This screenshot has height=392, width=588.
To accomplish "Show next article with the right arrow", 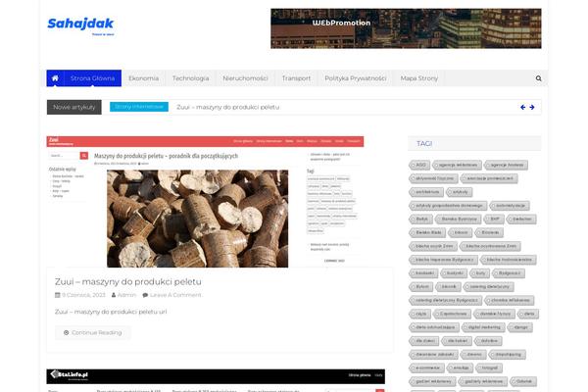I will tap(532, 107).
